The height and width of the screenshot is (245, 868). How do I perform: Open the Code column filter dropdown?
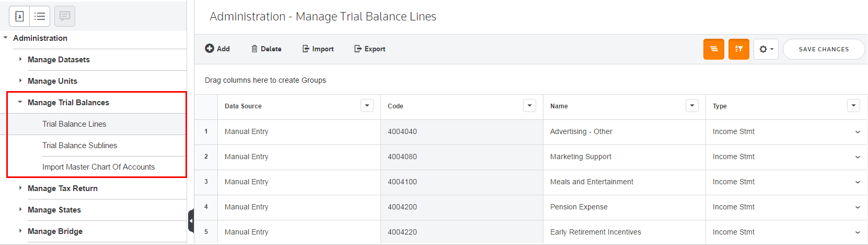coord(529,106)
